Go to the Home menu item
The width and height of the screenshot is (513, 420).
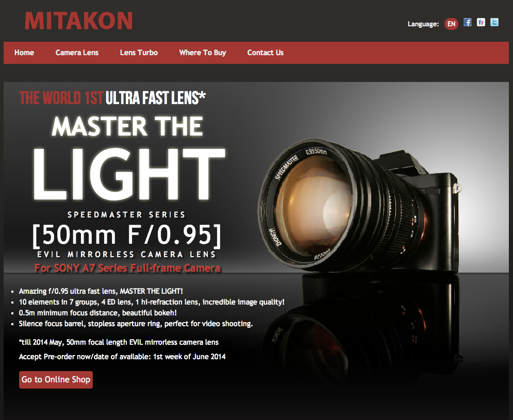pos(24,53)
